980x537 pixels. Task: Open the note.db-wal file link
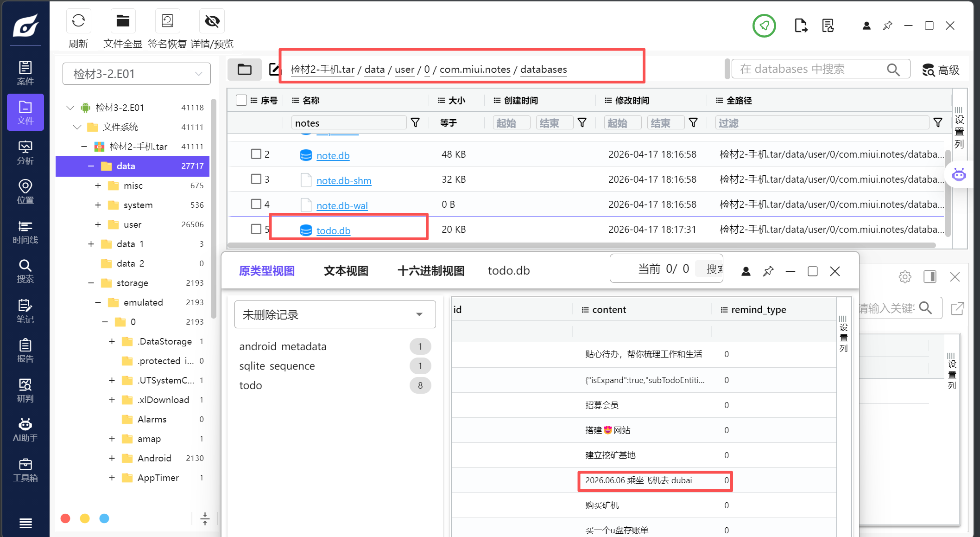(x=342, y=205)
